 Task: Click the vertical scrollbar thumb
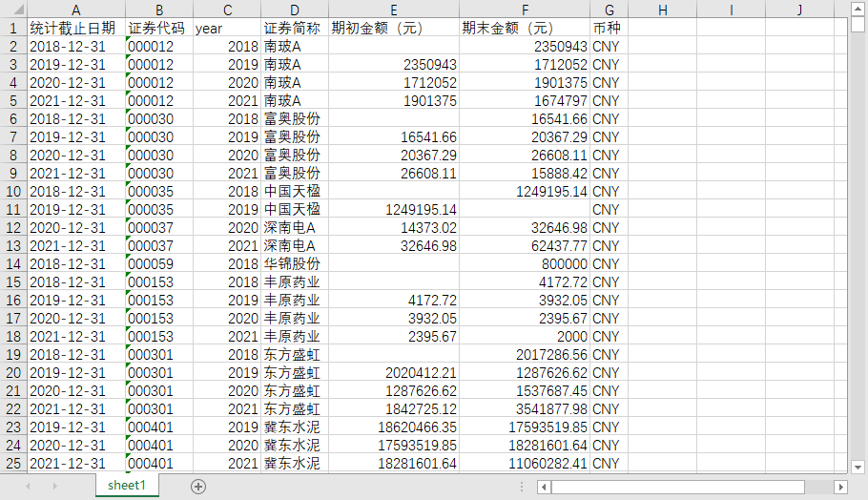click(x=858, y=26)
